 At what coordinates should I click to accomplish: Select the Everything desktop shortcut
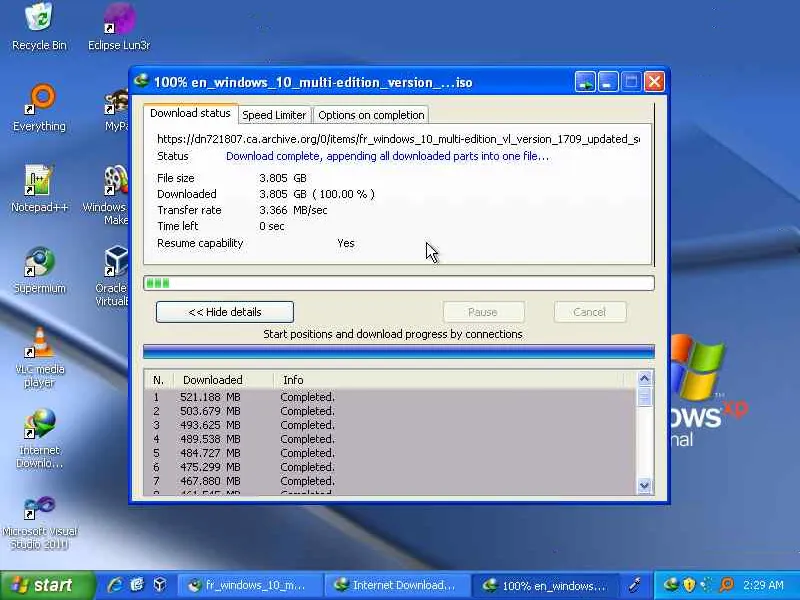pyautogui.click(x=39, y=107)
